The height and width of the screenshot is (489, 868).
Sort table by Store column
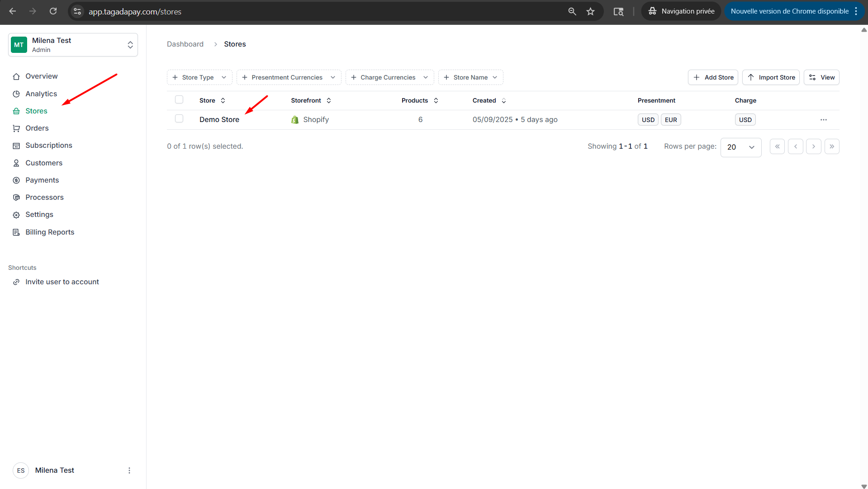[213, 100]
